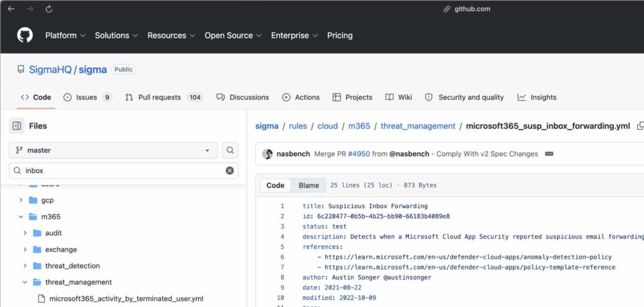Switch to Blame view
The height and width of the screenshot is (307, 644).
coord(309,186)
